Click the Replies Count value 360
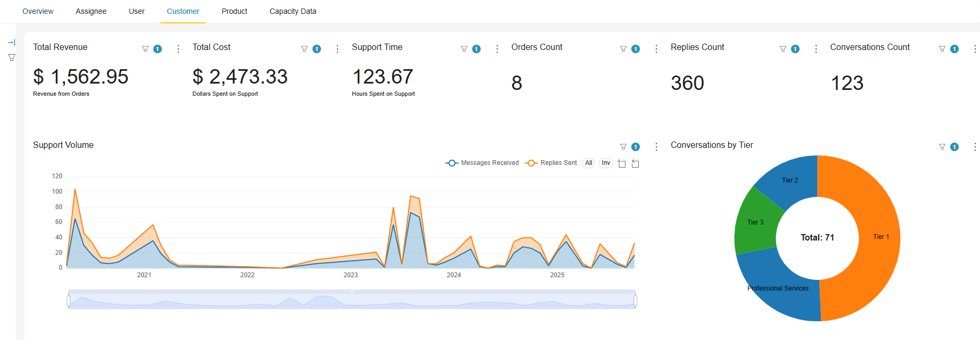 click(x=687, y=83)
